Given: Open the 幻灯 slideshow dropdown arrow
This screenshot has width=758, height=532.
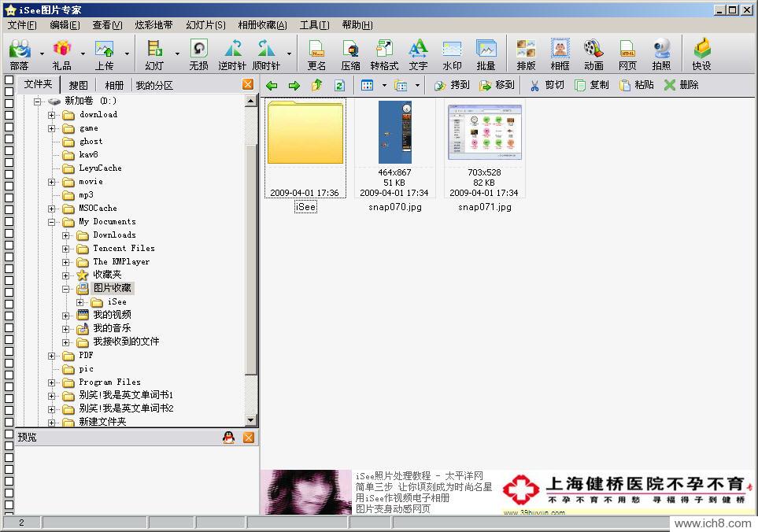Looking at the screenshot, I should (177, 54).
